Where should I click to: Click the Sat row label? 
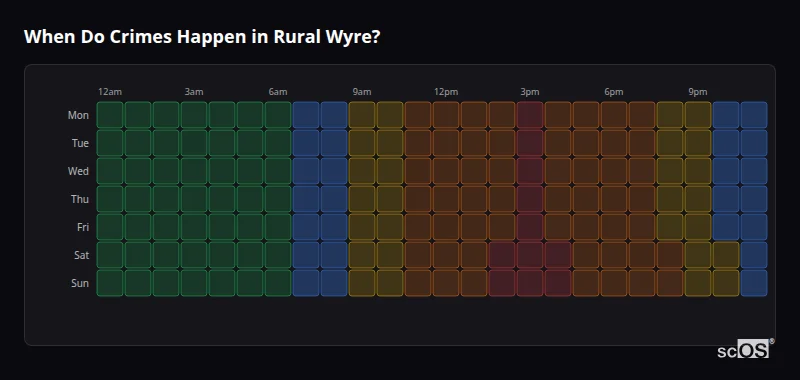click(x=82, y=256)
